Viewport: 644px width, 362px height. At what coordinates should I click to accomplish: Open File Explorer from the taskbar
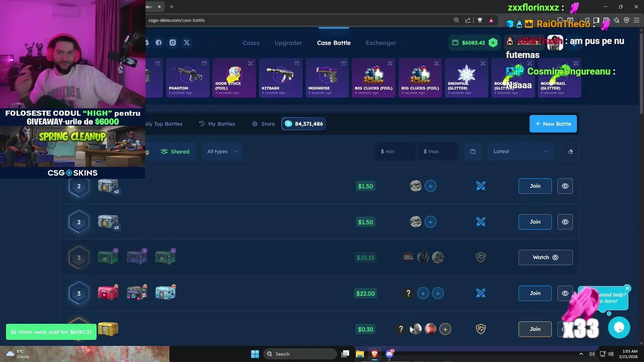click(x=360, y=354)
